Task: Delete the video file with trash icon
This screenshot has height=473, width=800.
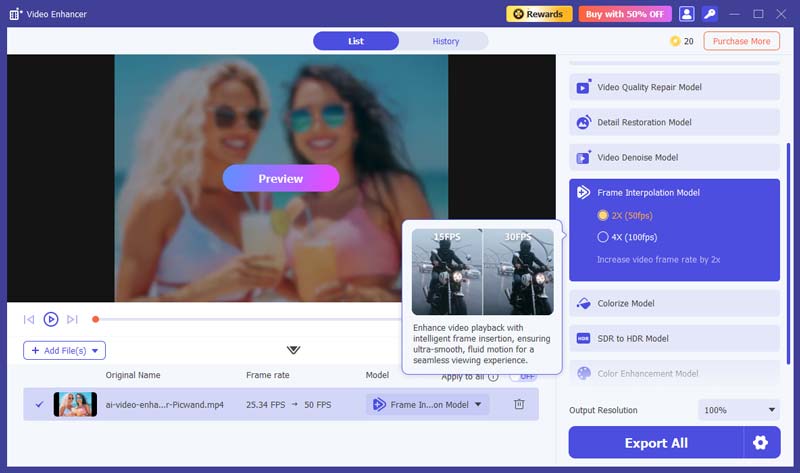Action: (519, 404)
